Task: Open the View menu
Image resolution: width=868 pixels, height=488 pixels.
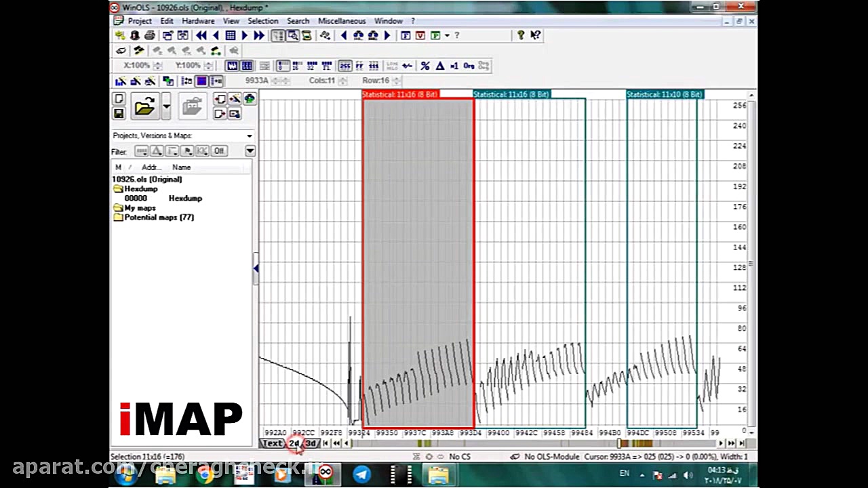Action: pyautogui.click(x=231, y=21)
